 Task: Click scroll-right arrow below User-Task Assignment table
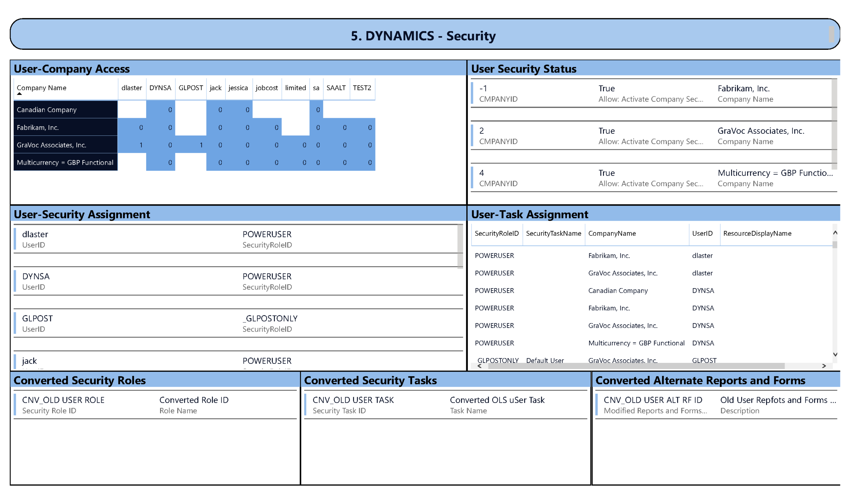pos(824,366)
